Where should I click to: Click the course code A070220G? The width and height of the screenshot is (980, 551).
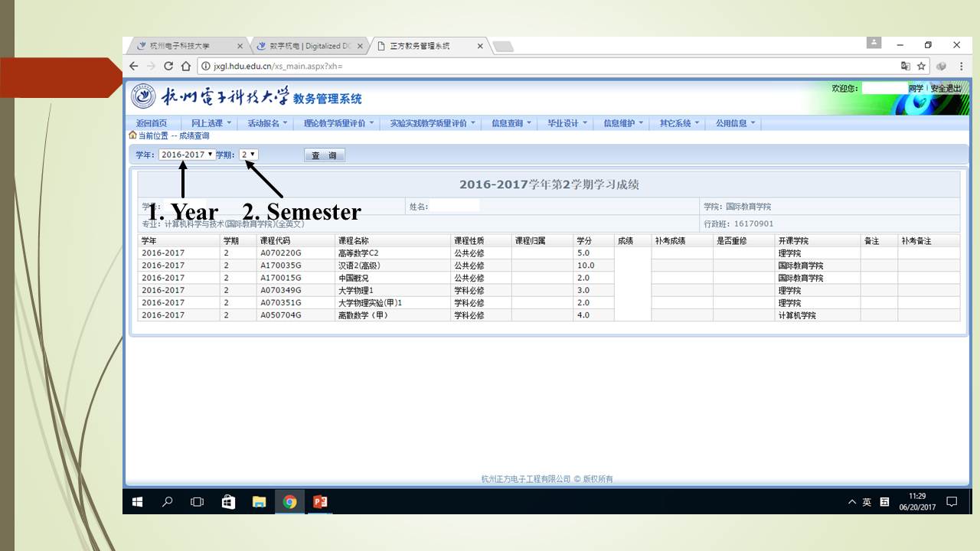tap(281, 253)
